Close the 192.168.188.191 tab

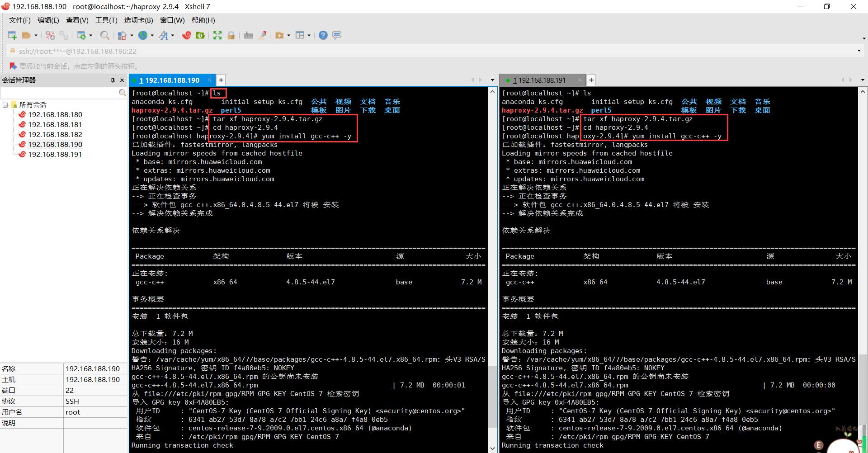pos(580,80)
